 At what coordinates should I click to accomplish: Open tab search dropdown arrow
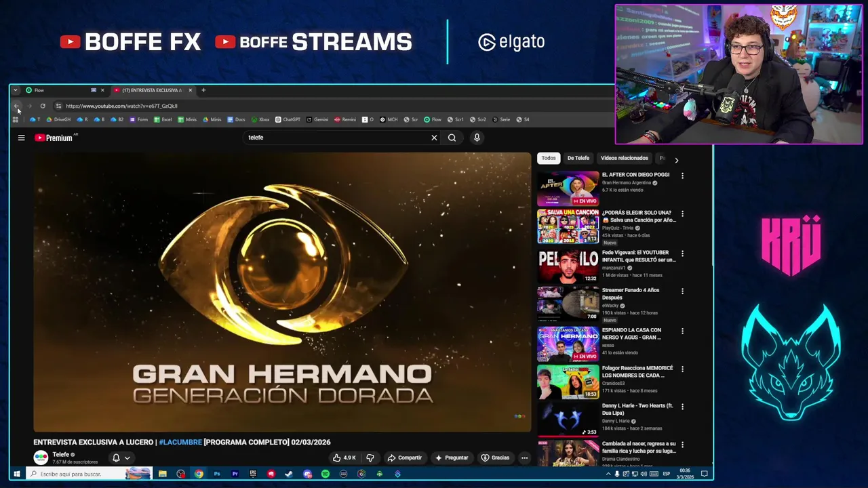(15, 90)
